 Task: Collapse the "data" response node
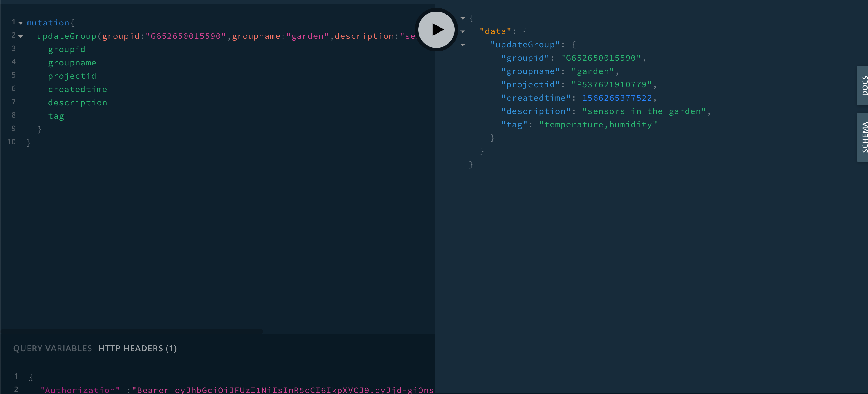pos(463,31)
